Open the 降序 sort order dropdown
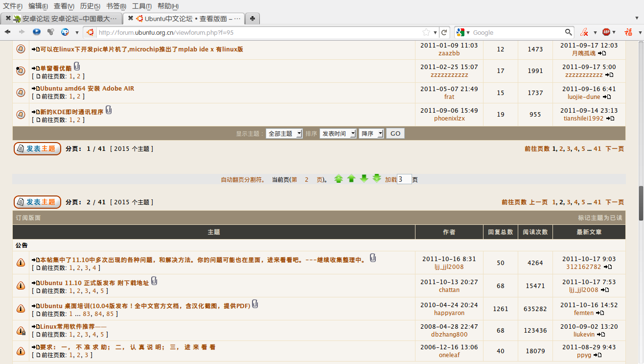Image resolution: width=644 pixels, height=364 pixels. coord(371,134)
